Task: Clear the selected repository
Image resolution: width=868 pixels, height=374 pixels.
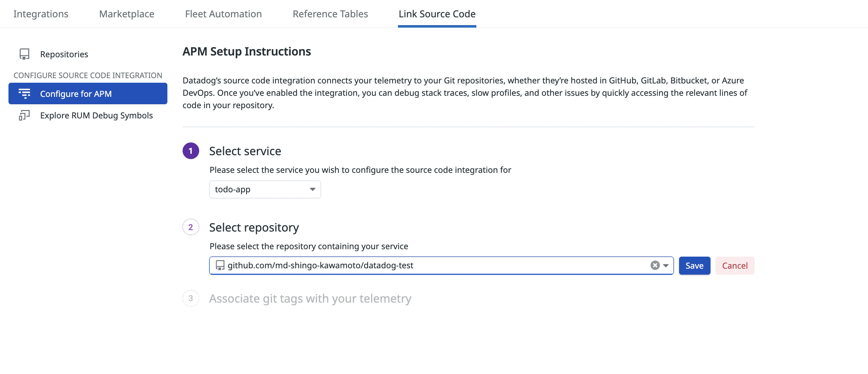Action: [x=655, y=265]
